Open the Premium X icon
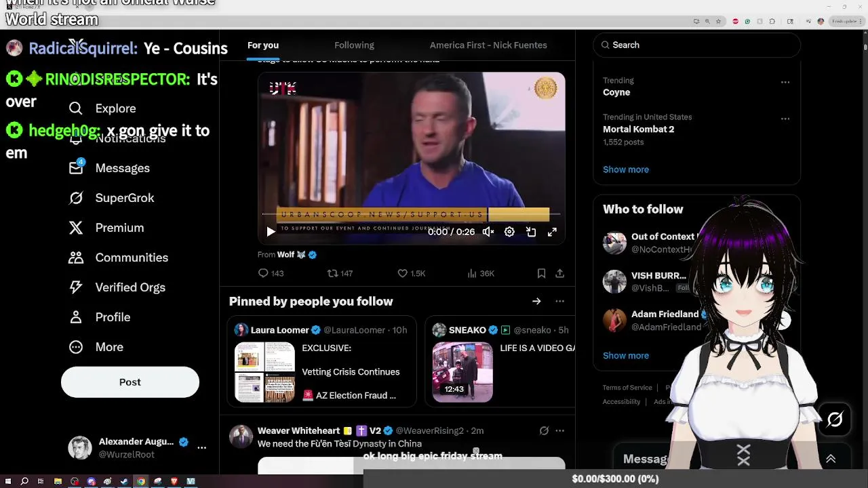Screen dimensions: 868x488 (x=76, y=228)
